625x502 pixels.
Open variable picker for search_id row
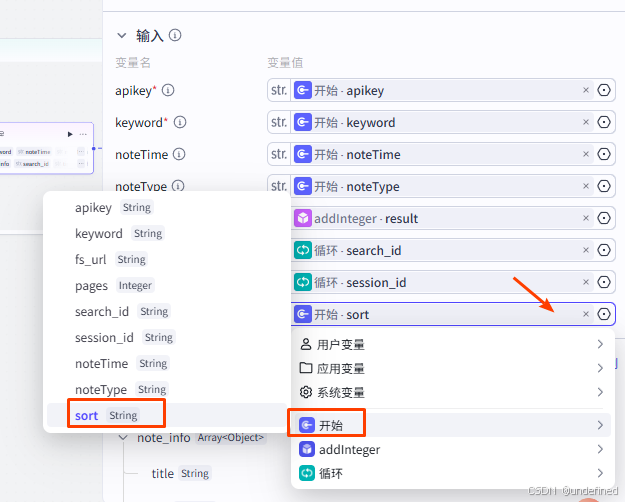[x=604, y=250]
